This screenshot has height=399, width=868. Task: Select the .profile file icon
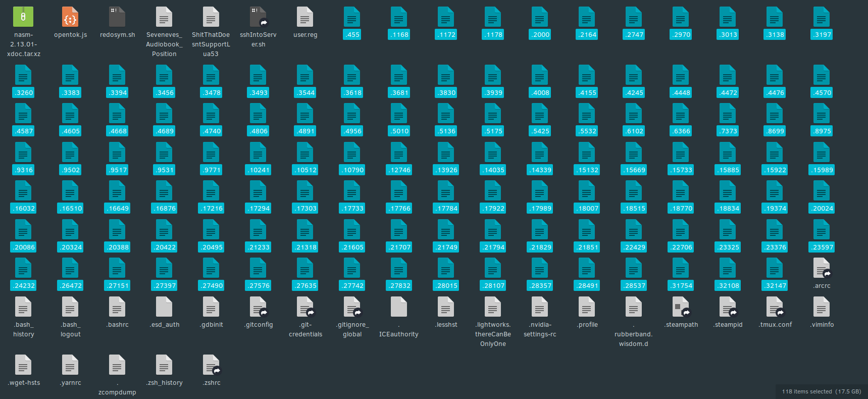587,307
